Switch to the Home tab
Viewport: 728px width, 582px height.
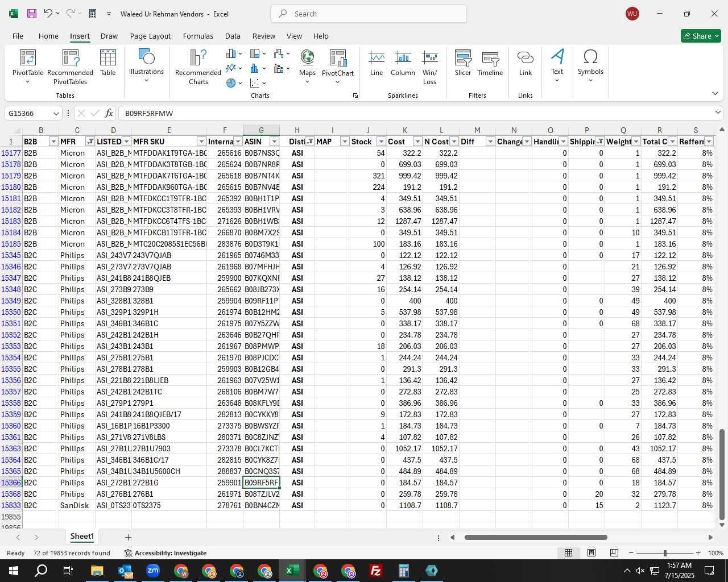pyautogui.click(x=48, y=36)
